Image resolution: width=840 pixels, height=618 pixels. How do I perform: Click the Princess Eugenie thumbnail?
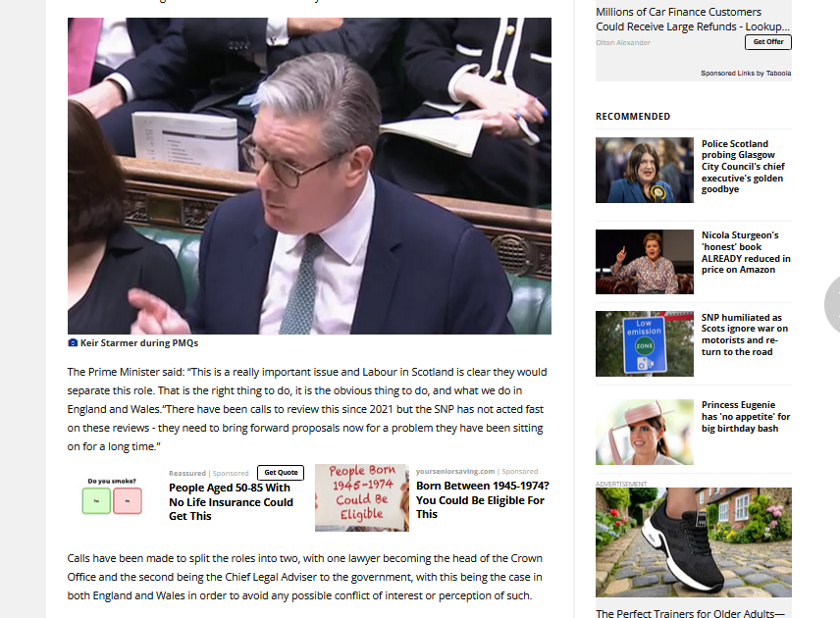coord(645,433)
